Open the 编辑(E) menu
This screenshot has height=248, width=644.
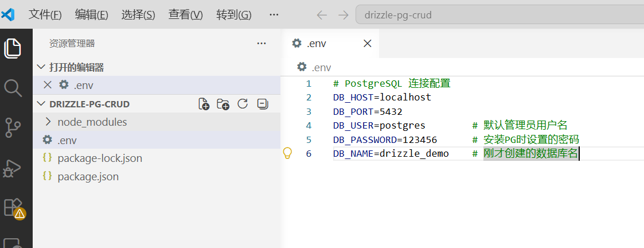click(91, 15)
